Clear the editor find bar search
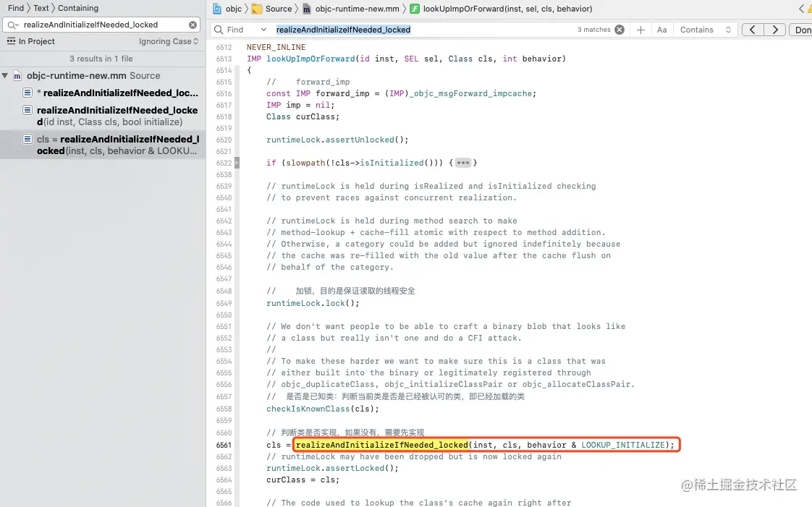 click(619, 30)
